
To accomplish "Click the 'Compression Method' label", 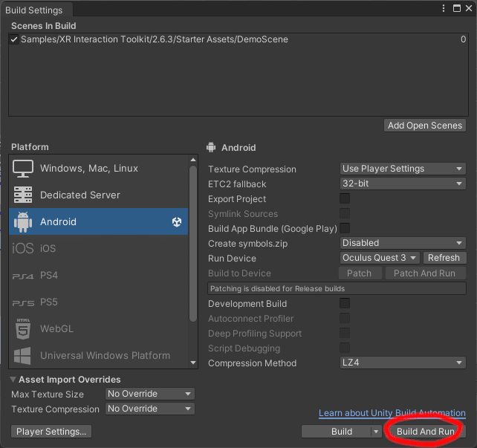I will pos(252,363).
